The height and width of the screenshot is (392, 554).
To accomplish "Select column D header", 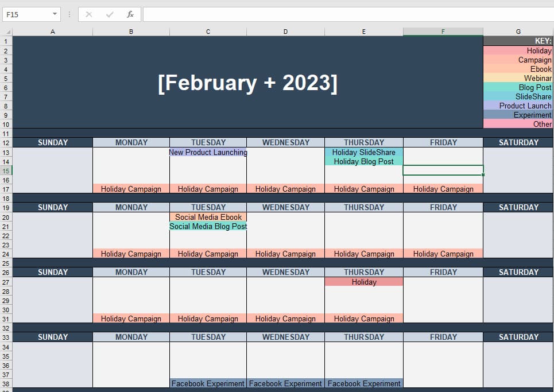I will tap(285, 32).
